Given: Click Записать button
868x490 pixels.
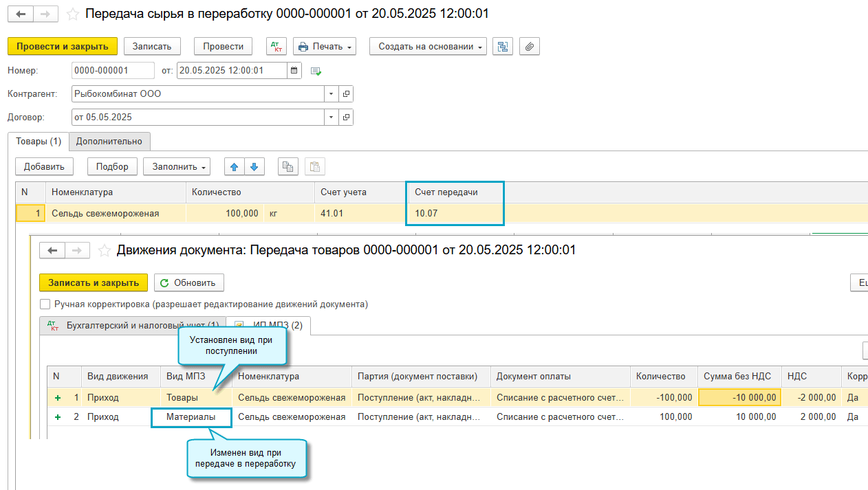Looking at the screenshot, I should tap(152, 47).
